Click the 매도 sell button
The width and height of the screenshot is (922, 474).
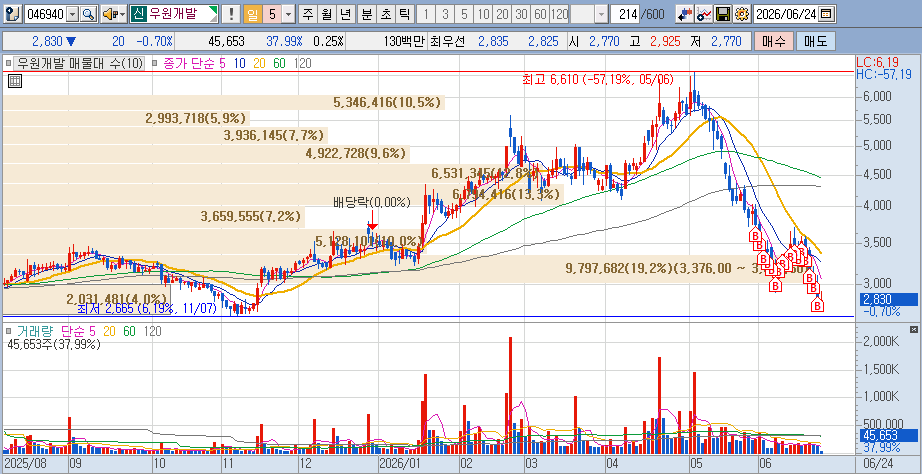pyautogui.click(x=815, y=41)
